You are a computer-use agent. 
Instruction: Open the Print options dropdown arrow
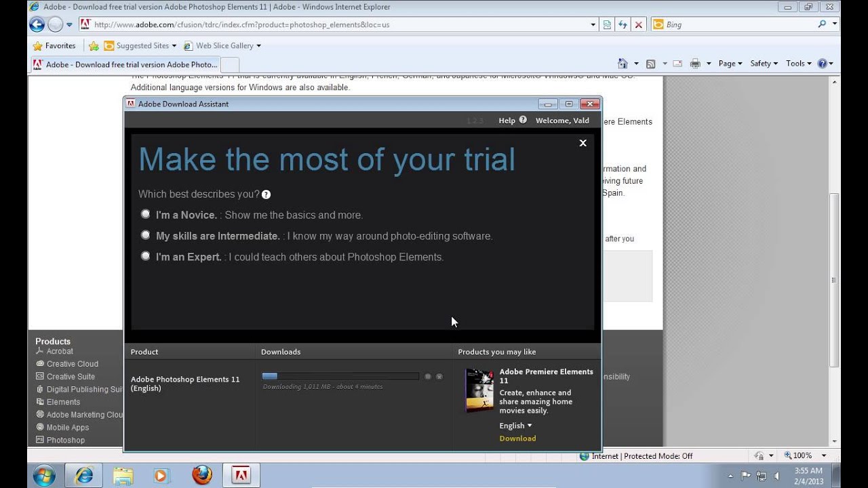pos(709,64)
